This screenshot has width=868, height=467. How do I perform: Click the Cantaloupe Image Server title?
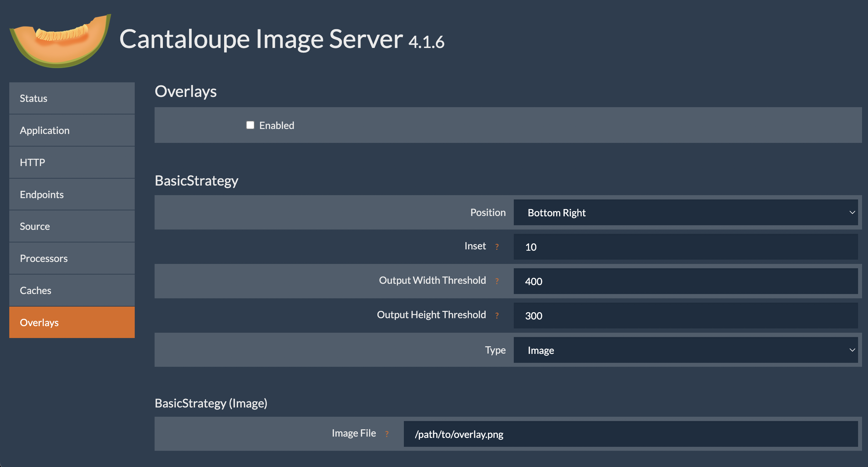[261, 39]
